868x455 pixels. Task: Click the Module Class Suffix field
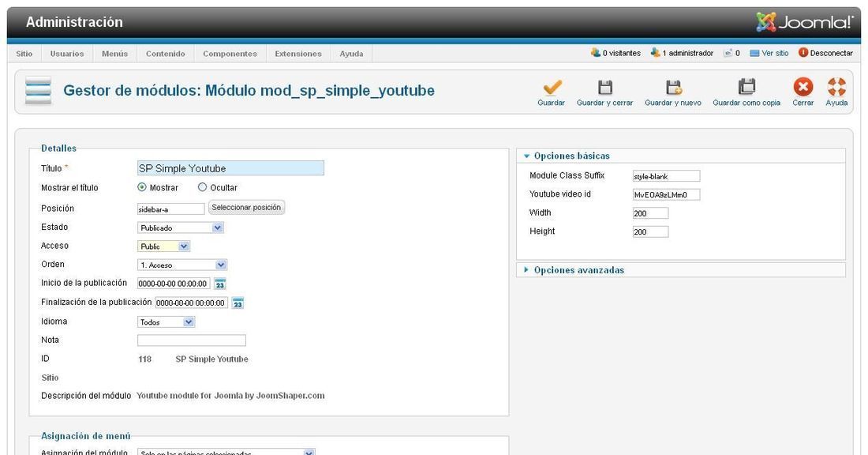667,176
